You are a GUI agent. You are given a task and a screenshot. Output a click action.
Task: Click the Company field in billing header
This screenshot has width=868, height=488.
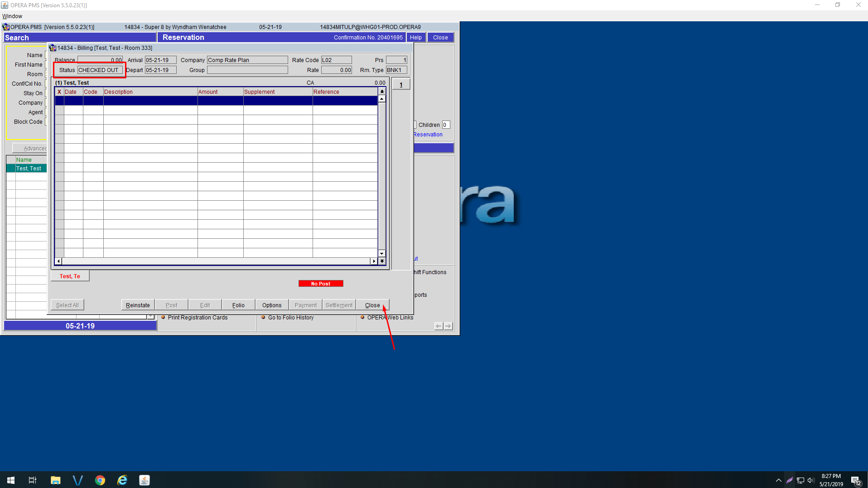coord(247,60)
